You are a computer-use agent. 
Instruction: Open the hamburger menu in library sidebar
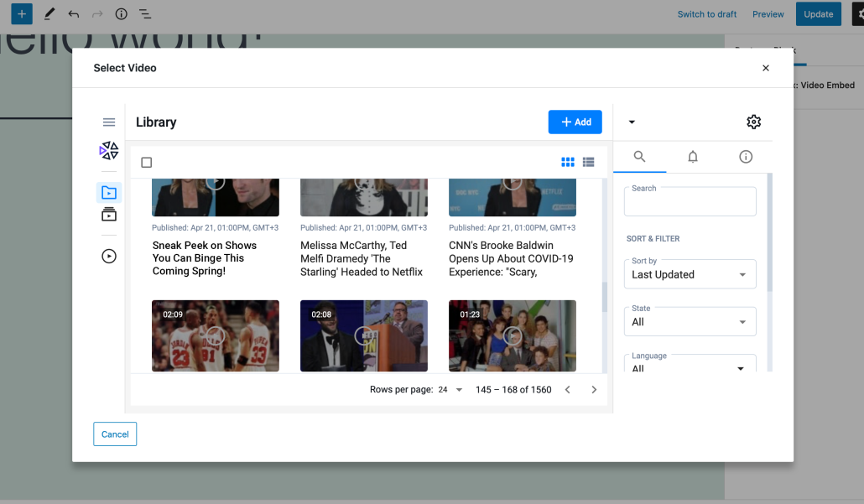[109, 122]
